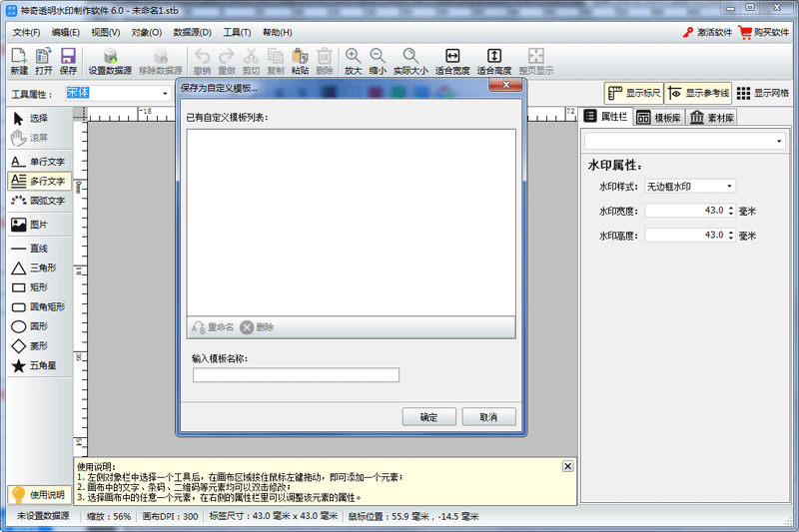The width and height of the screenshot is (799, 532).
Task: Click the 保存 (Save) toolbar icon
Action: coord(68,61)
